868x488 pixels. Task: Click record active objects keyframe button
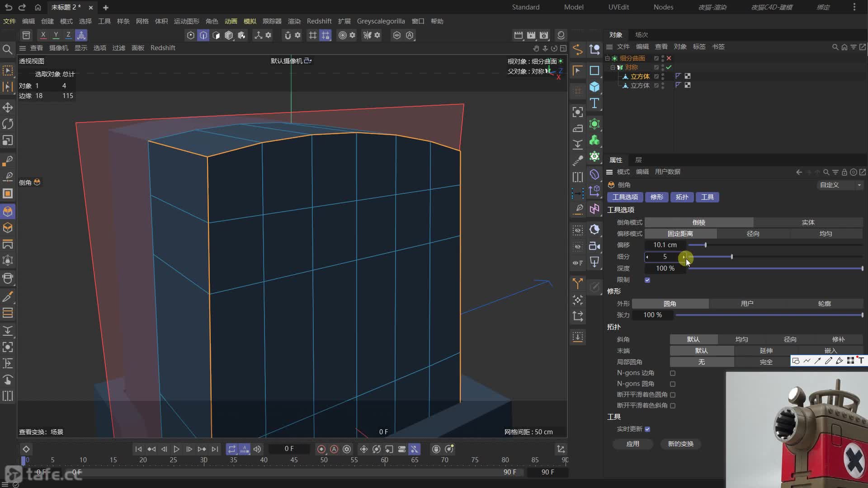point(321,449)
